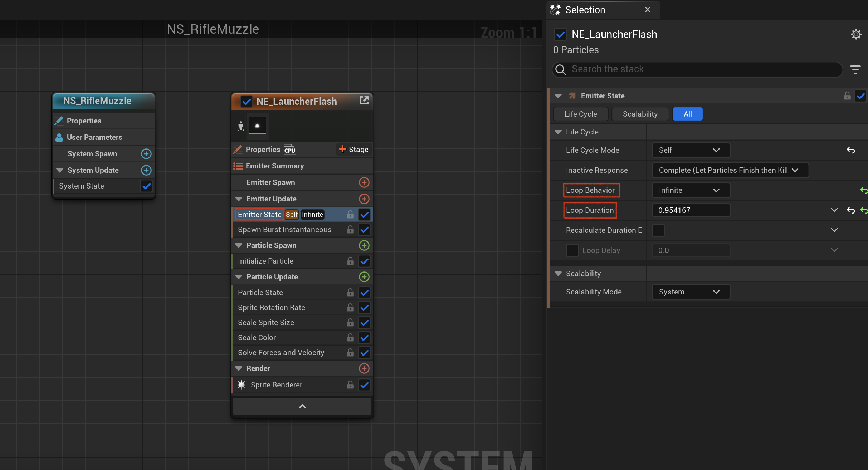Add module to System Spawn
The image size is (868, 470).
(146, 154)
